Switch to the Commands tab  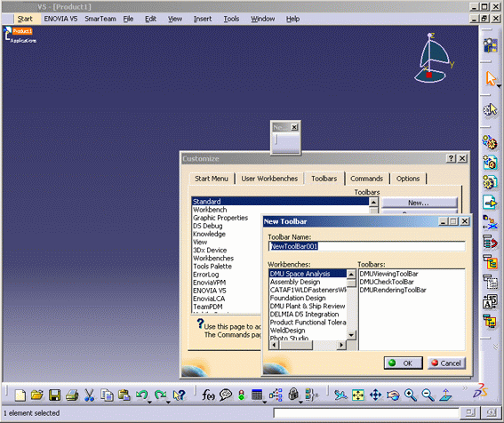[x=366, y=179]
